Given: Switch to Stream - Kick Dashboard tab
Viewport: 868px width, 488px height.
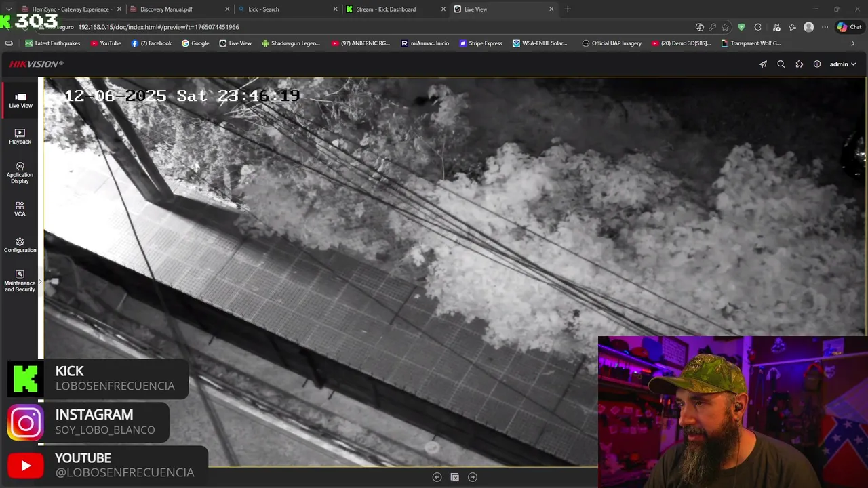Looking at the screenshot, I should tap(396, 9).
